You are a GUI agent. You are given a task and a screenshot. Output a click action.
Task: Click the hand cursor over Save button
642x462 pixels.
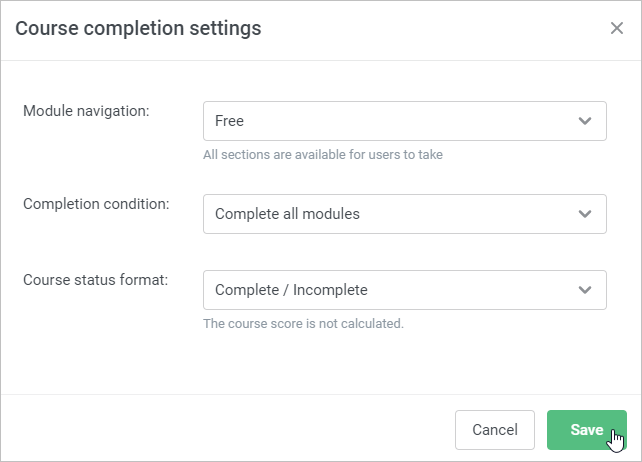[616, 441]
